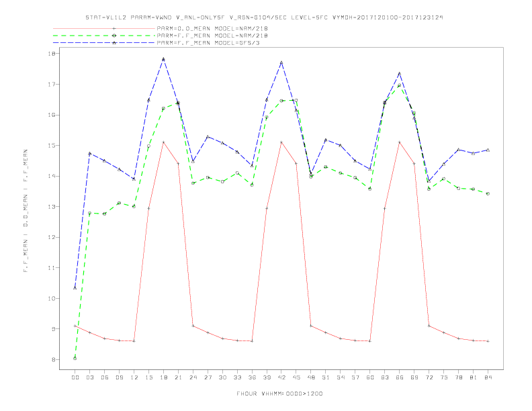Image resolution: width=532 pixels, height=411 pixels.
Task: Click y-axis tick label 12
Action: point(52,237)
